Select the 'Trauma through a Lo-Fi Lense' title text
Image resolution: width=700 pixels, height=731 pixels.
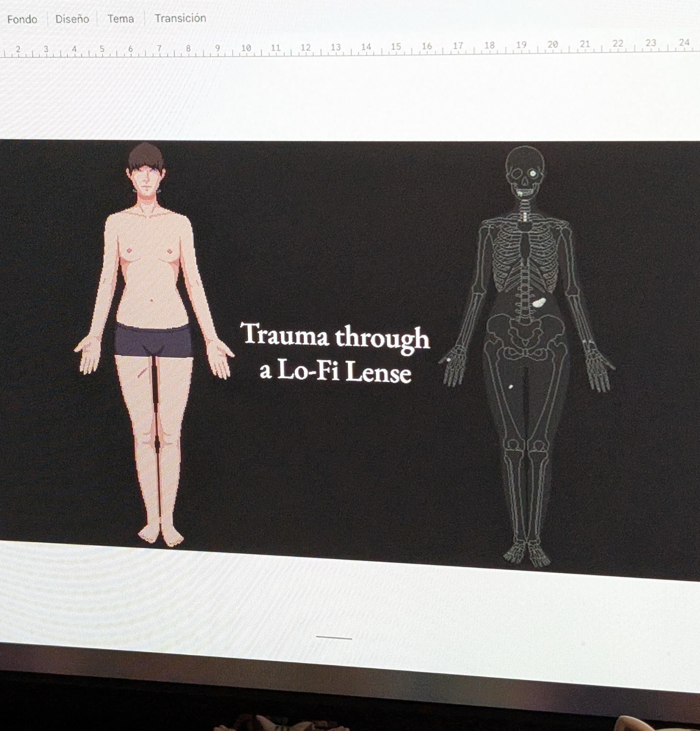[x=335, y=353]
